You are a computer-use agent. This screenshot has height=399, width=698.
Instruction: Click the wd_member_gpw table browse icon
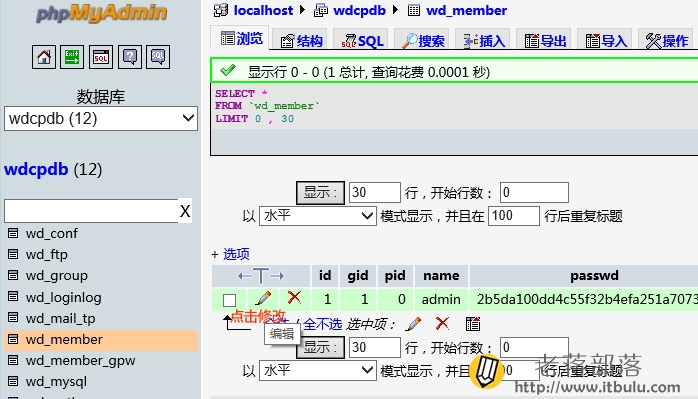click(x=13, y=360)
